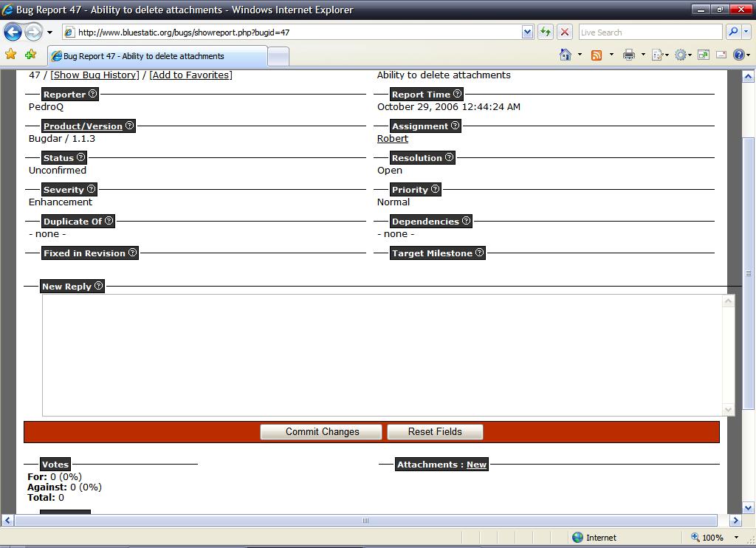Screen dimensions: 756x548
Task: Expand the recent pages dropdown arrow
Action: [49, 32]
